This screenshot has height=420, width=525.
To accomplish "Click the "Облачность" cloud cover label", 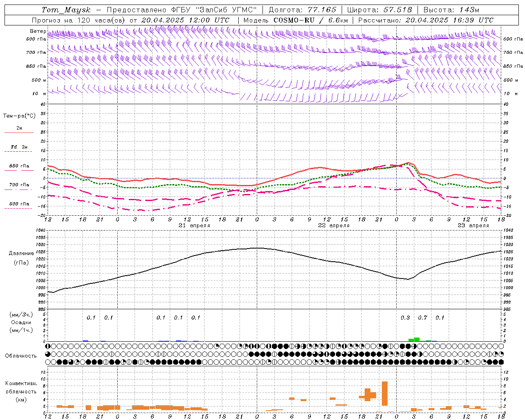I will [x=21, y=356].
